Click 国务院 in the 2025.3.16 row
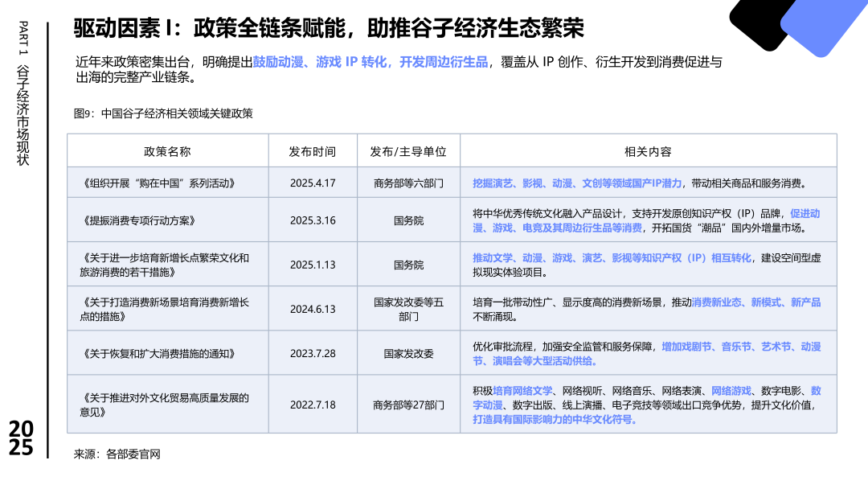Screen dimensions: 868x489 click(x=408, y=220)
